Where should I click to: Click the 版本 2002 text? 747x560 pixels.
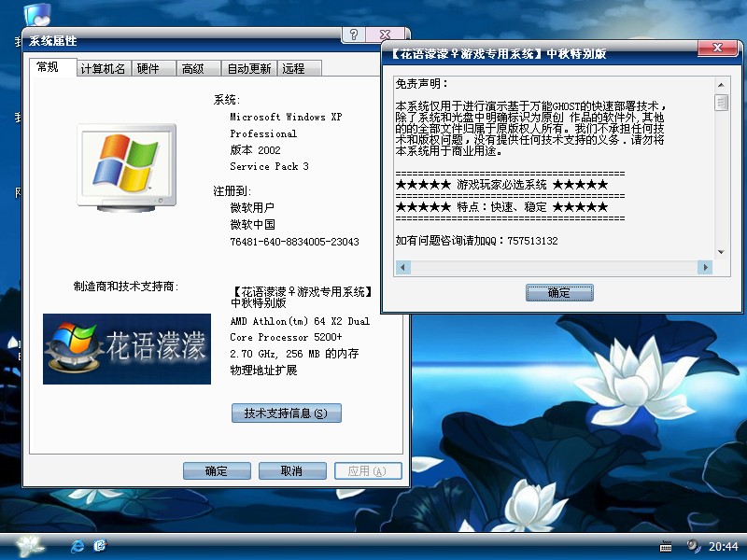coord(255,150)
